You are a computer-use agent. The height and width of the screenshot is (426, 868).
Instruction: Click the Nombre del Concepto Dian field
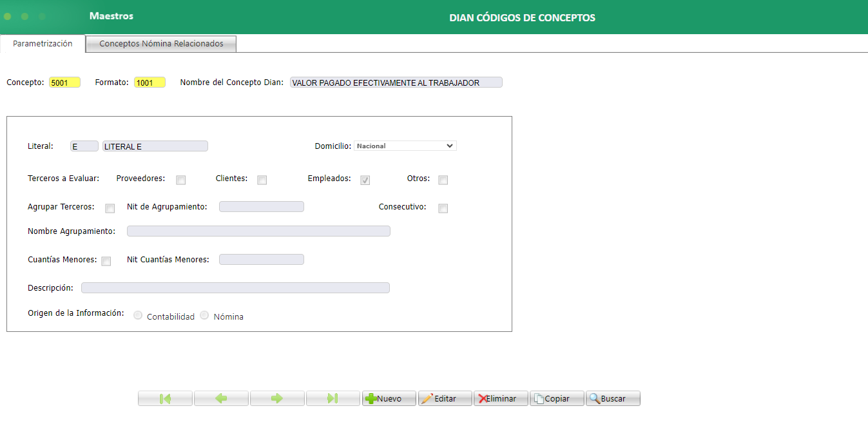point(396,82)
